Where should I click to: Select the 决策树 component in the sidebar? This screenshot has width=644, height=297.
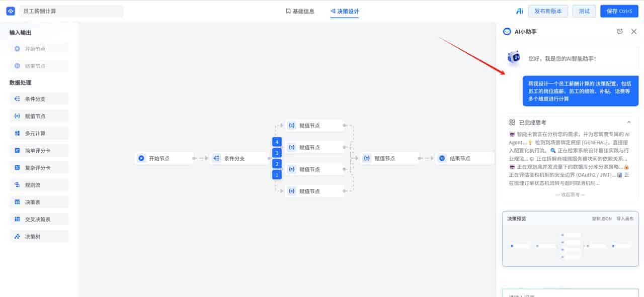click(x=39, y=236)
